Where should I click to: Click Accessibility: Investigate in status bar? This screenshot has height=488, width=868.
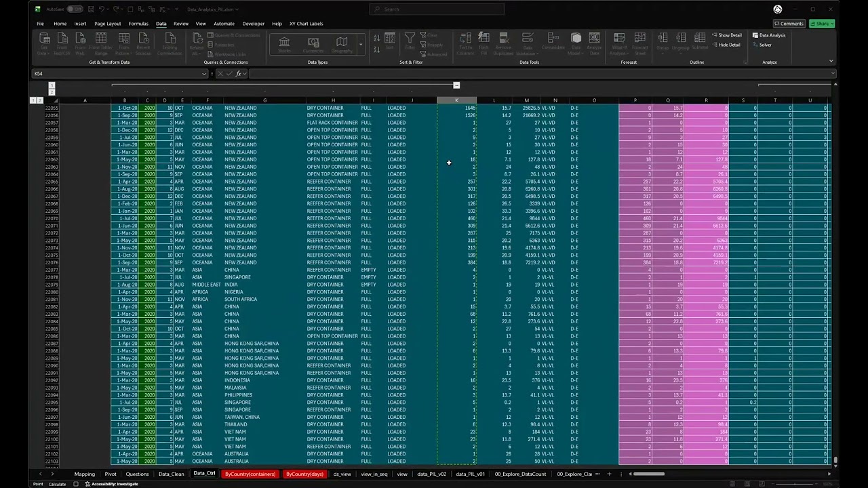click(x=111, y=484)
